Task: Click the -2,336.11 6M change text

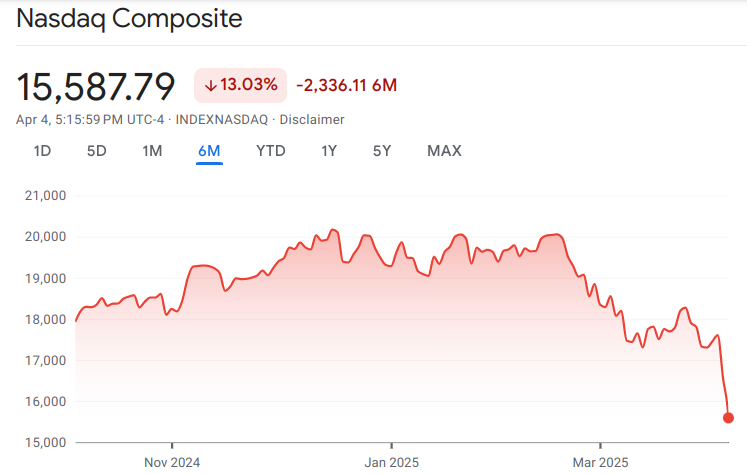Action: click(347, 86)
